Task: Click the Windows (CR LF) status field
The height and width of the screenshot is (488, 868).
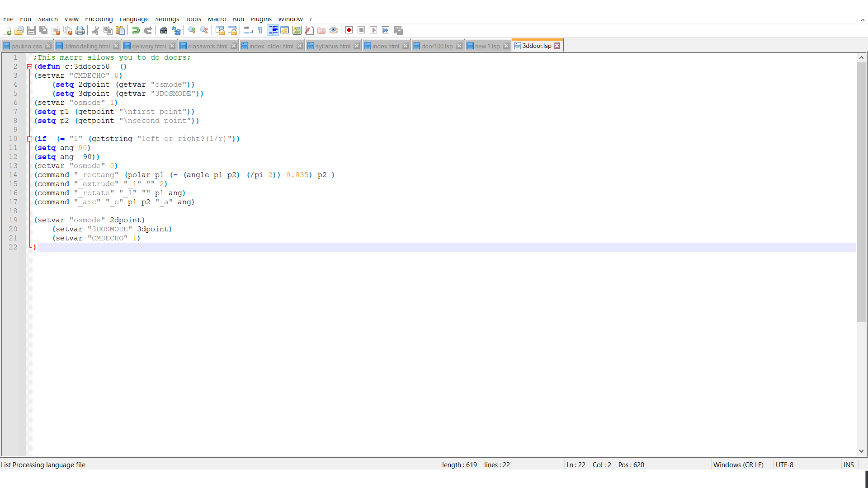Action: (x=738, y=465)
